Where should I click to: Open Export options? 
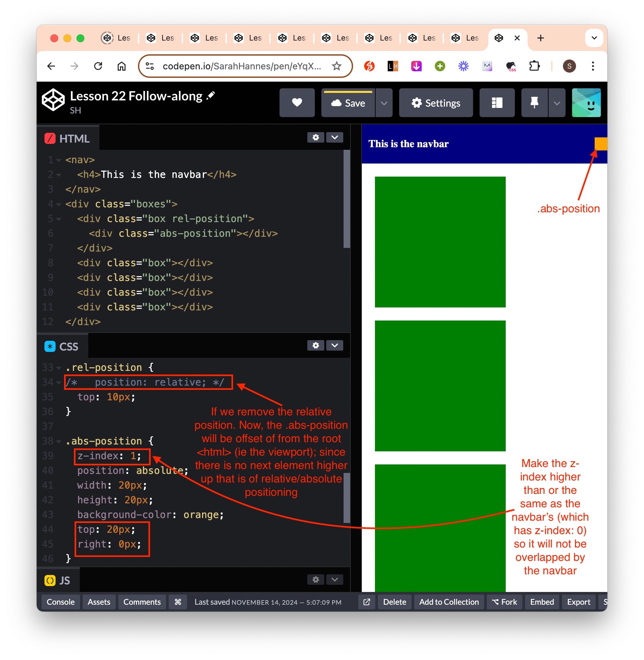click(578, 601)
